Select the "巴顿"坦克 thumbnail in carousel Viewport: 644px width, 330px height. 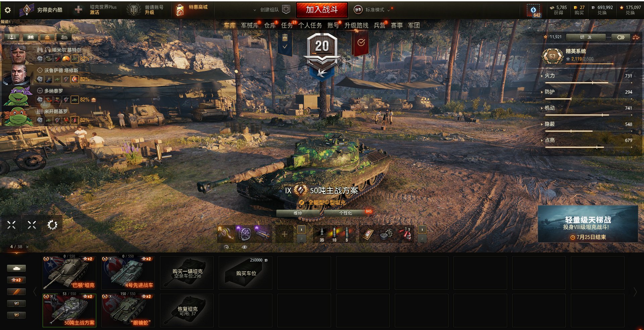[69, 273]
